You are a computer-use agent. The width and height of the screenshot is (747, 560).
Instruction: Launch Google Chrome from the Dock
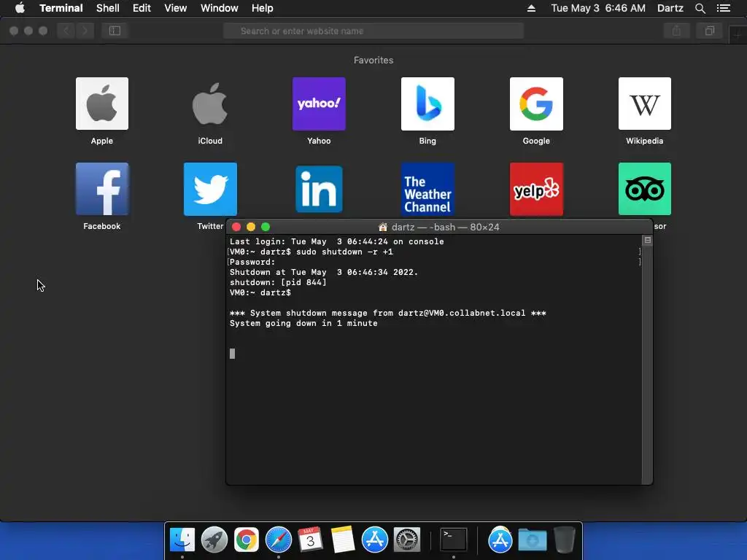pos(247,540)
